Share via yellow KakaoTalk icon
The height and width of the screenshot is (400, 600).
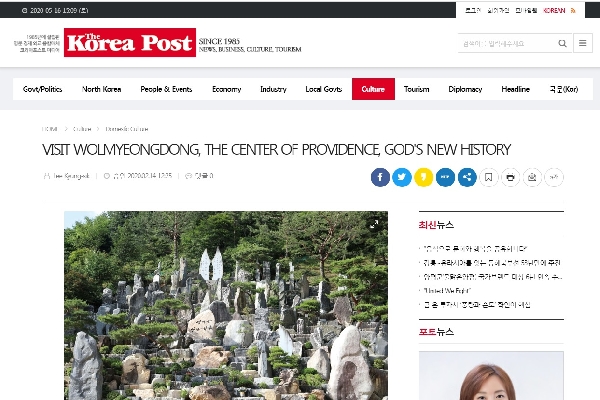(424, 177)
